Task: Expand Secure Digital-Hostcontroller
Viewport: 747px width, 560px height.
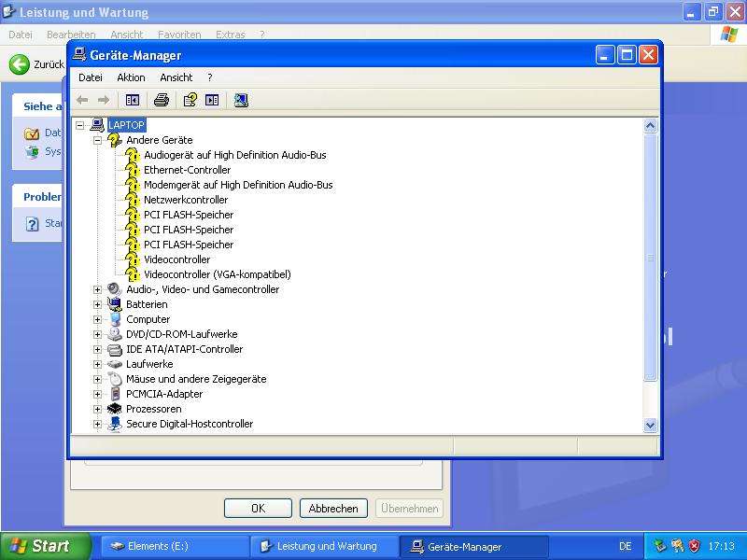Action: point(98,424)
